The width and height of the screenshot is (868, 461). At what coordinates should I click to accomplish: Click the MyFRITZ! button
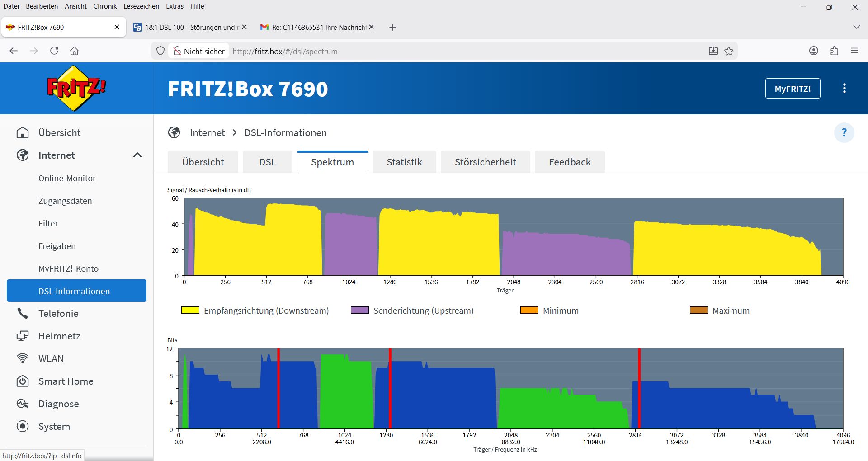[793, 89]
